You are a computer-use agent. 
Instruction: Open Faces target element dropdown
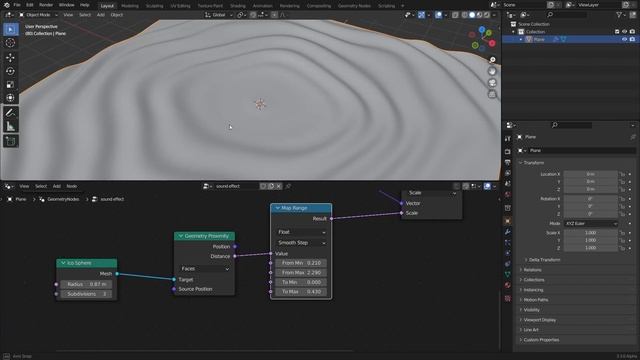[x=204, y=269]
